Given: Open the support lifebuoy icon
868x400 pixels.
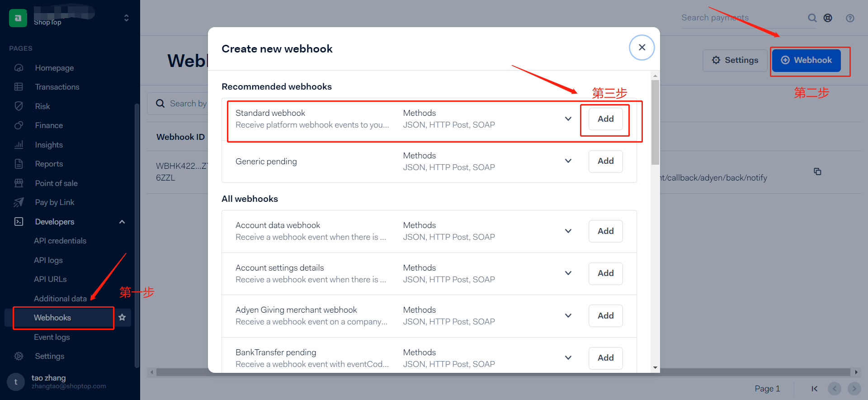Looking at the screenshot, I should (828, 18).
